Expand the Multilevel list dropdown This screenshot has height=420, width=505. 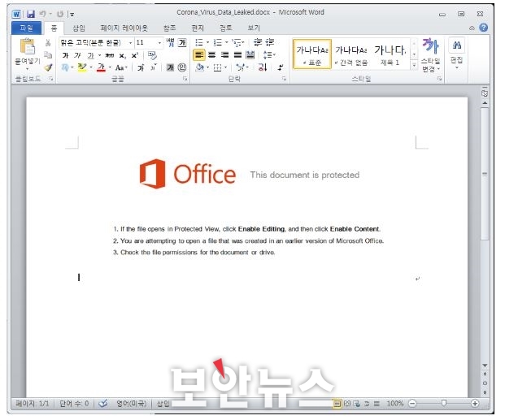(243, 42)
